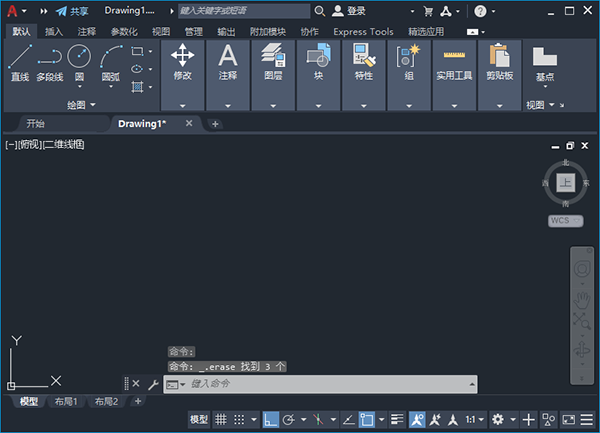600x433 pixels.
Task: Toggle lineweight display in status bar
Action: coord(396,419)
